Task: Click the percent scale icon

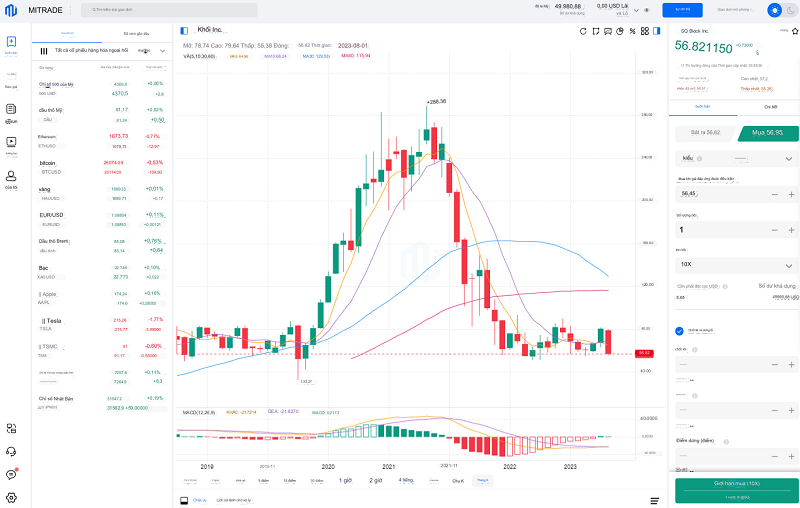Action: [632, 31]
